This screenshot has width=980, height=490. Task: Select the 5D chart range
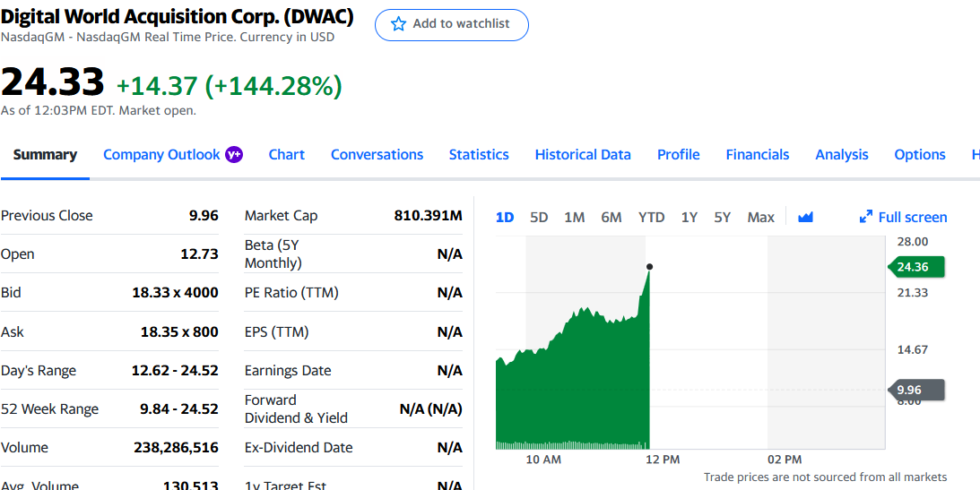point(539,217)
